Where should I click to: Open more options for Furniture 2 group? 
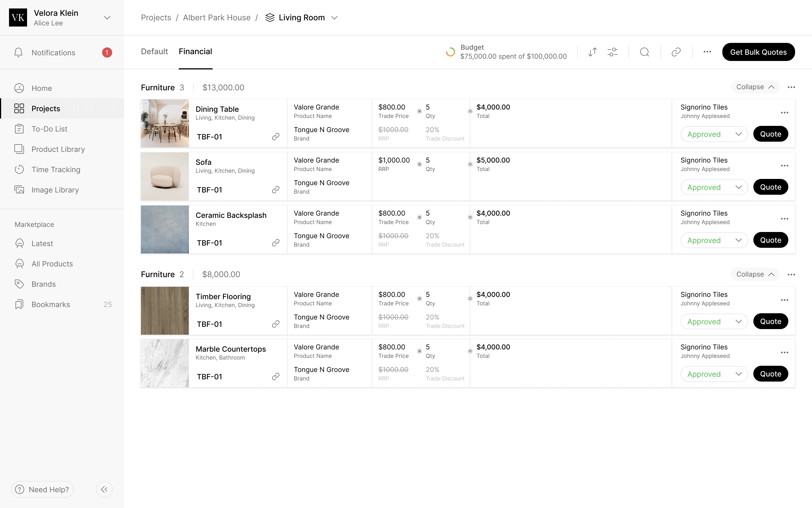(791, 275)
